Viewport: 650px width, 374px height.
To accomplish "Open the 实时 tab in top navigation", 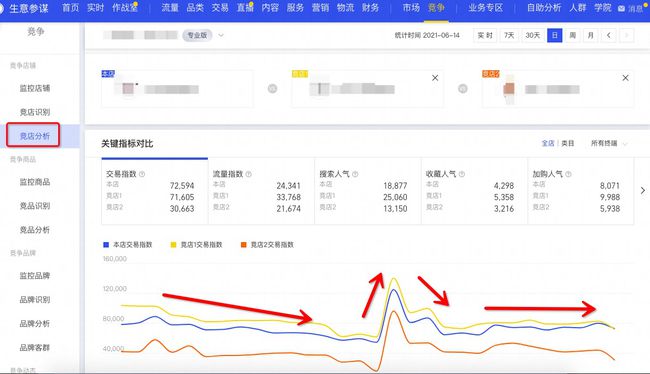I will 95,8.
